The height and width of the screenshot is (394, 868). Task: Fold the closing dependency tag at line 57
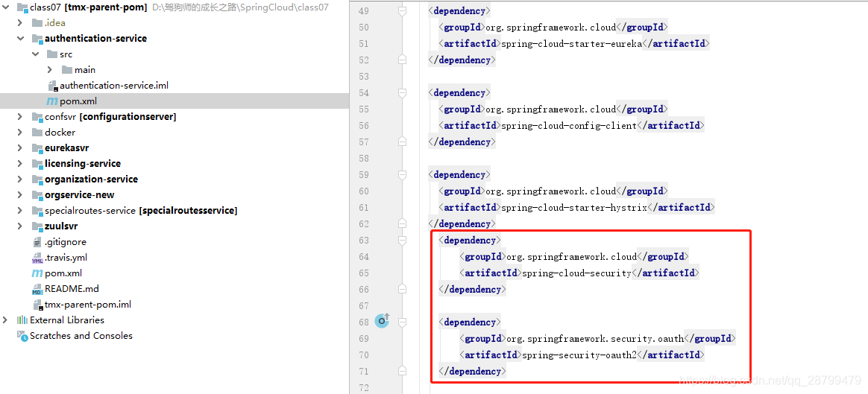tap(403, 142)
